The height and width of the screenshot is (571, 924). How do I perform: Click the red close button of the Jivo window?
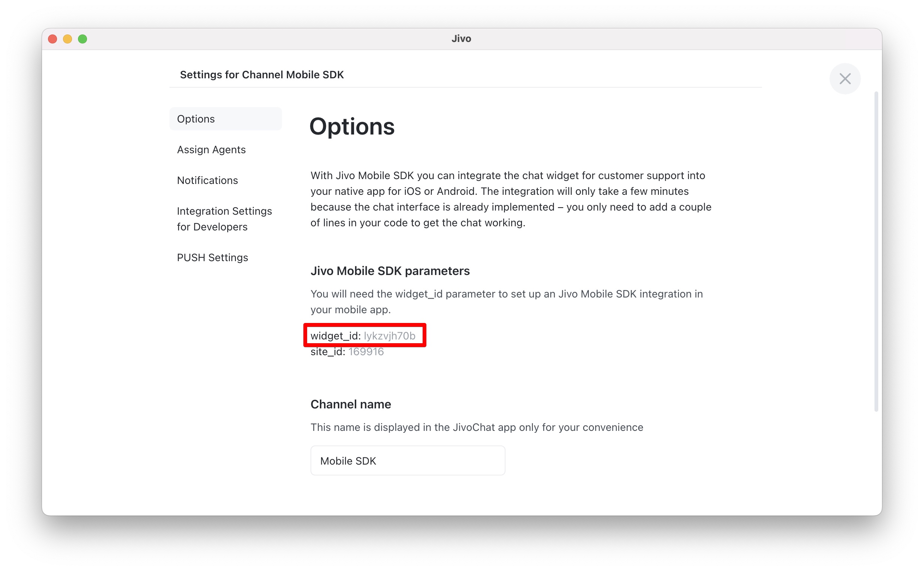[x=52, y=39]
